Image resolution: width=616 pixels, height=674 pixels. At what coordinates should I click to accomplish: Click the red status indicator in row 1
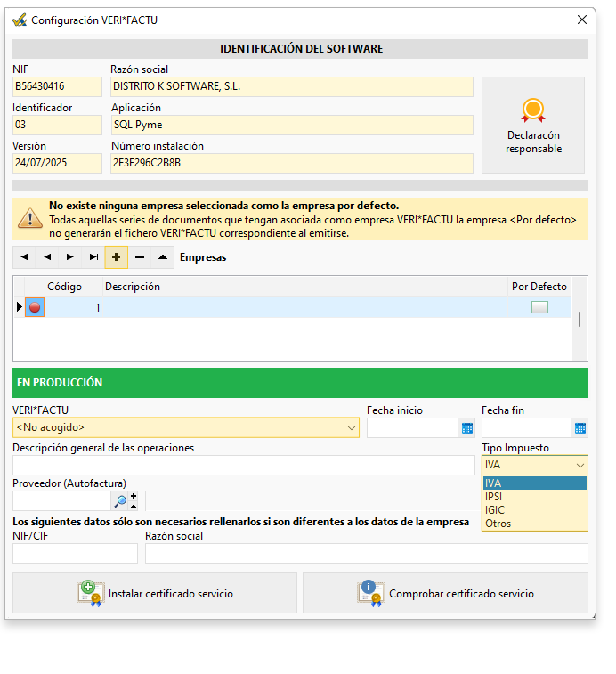[35, 307]
